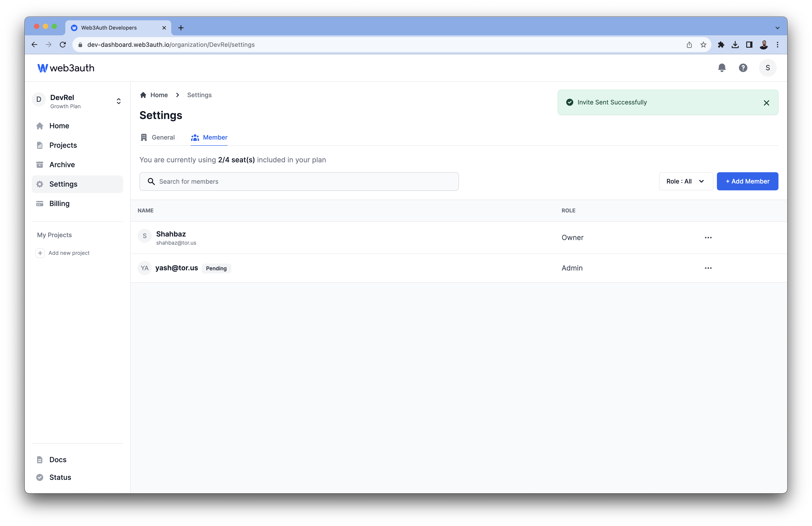
Task: Expand the browser tab list chevron
Action: (777, 28)
